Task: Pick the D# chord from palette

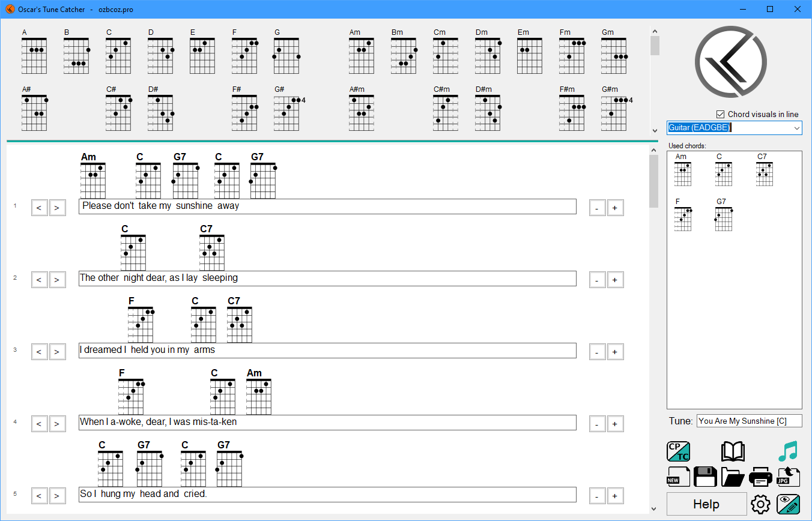Action: pos(161,108)
